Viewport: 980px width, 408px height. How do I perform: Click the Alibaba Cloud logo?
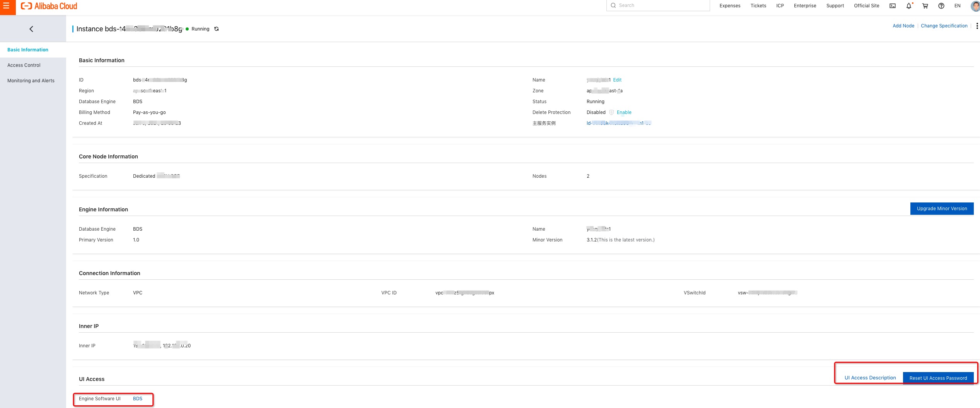48,6
